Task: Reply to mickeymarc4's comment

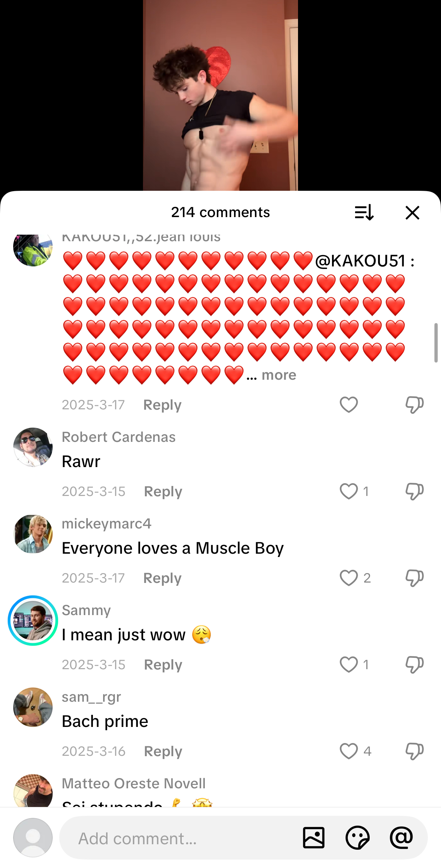Action: pos(162,578)
